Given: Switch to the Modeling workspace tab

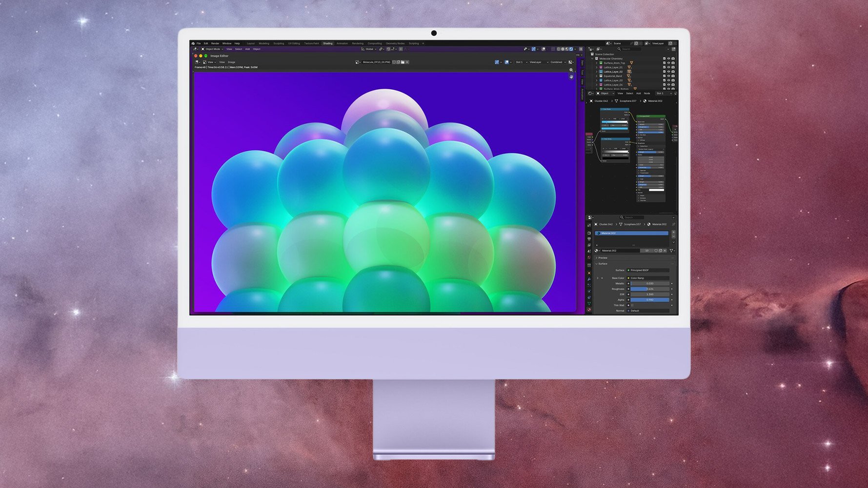Looking at the screenshot, I should [x=264, y=43].
